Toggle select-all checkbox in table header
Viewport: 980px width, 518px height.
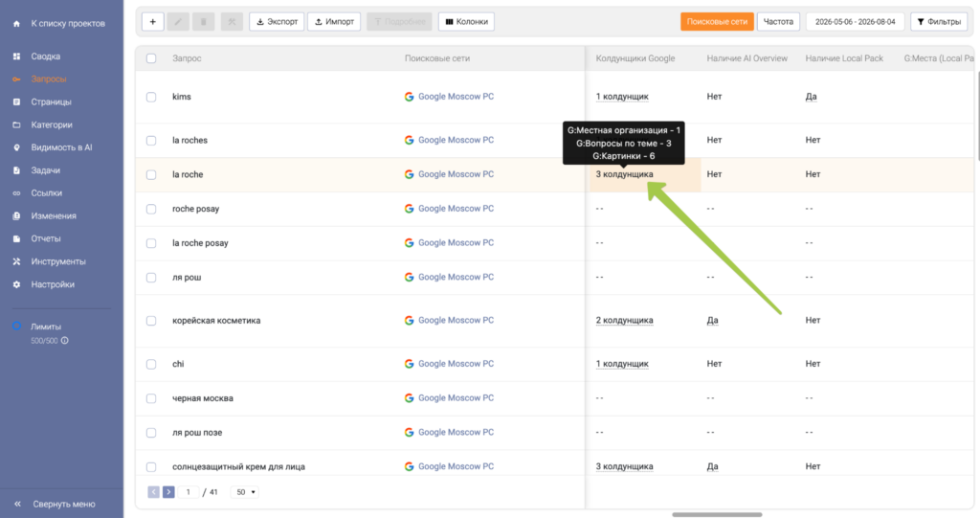(x=151, y=58)
